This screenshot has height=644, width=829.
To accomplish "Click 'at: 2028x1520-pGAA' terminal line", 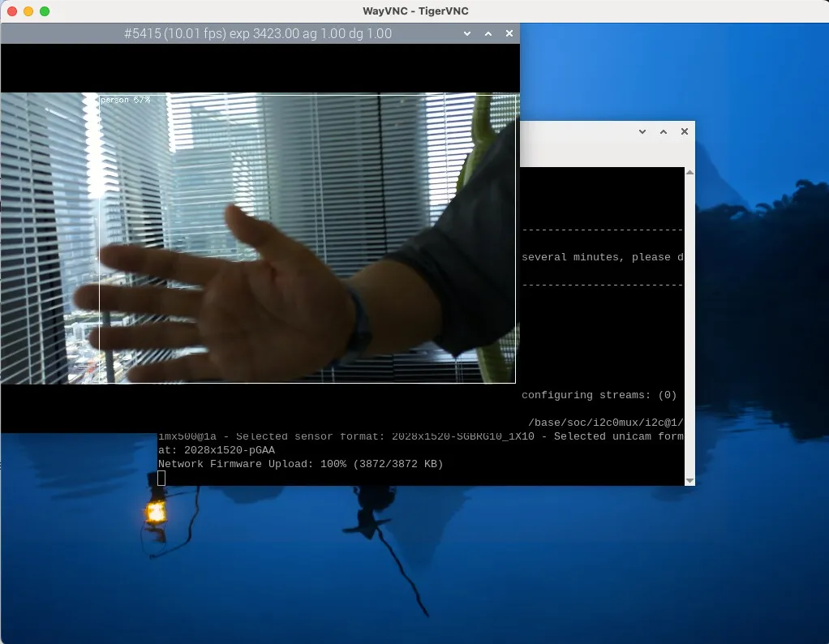I will pyautogui.click(x=217, y=450).
